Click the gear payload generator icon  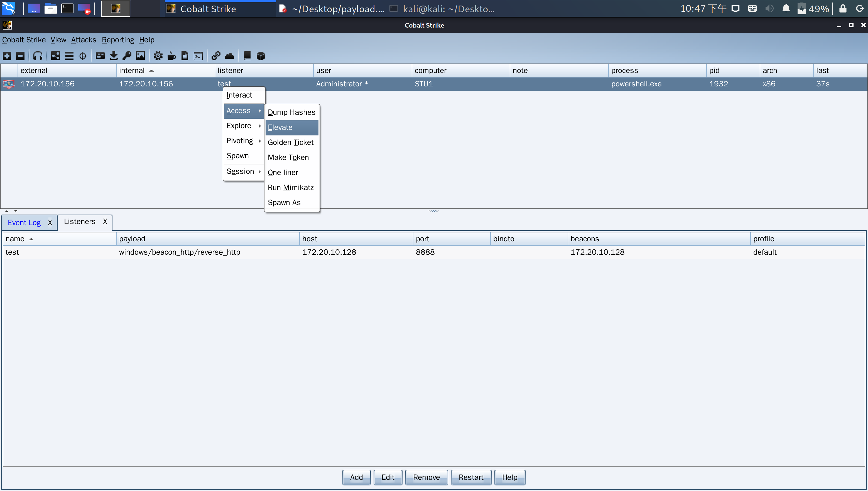click(x=158, y=56)
